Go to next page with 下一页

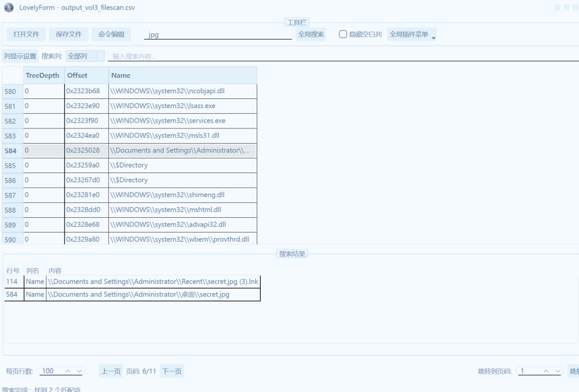(x=171, y=372)
